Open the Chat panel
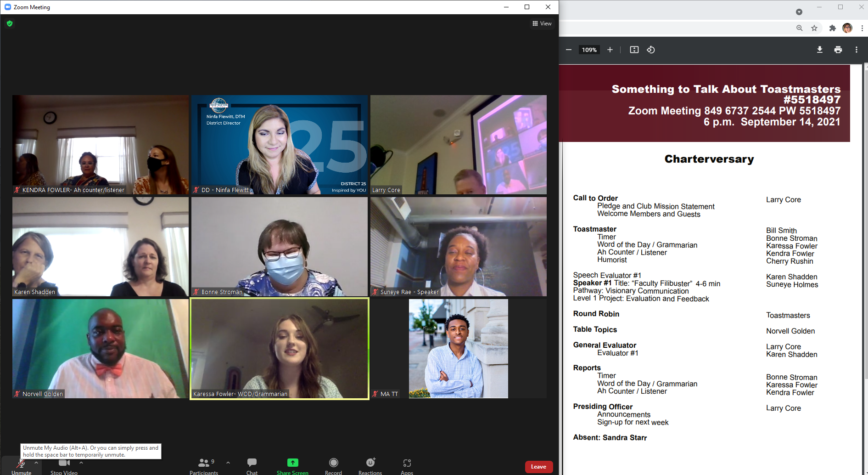This screenshot has width=868, height=475. coord(252,465)
